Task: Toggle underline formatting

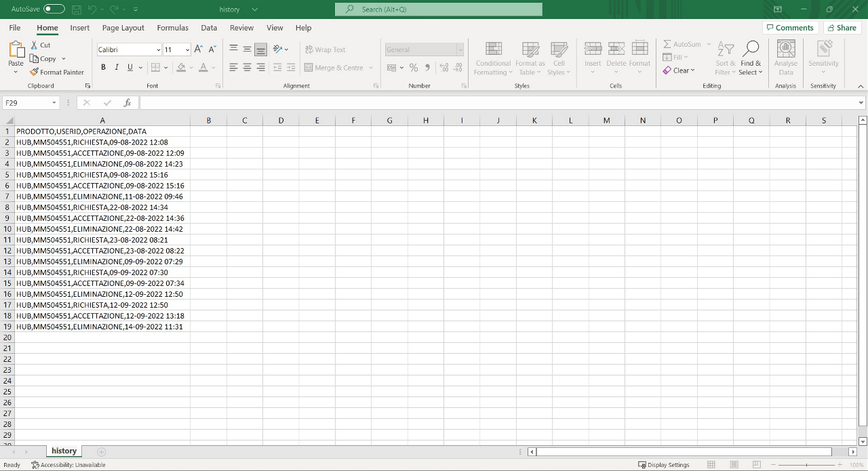Action: pos(130,67)
